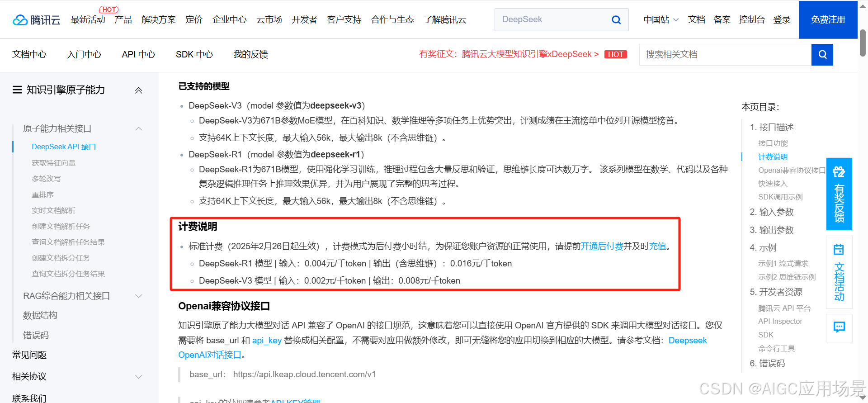The image size is (868, 403).
Task: Click the HOT badge beside the promo link
Action: tap(616, 54)
